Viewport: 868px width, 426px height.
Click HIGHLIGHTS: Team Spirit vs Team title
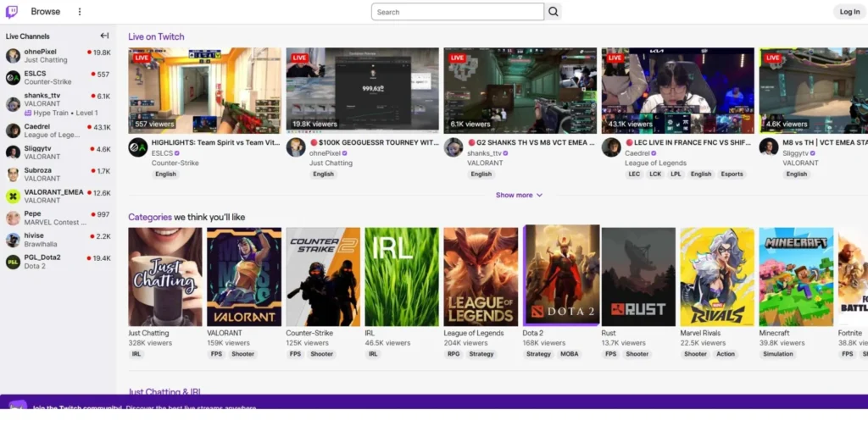pos(215,143)
